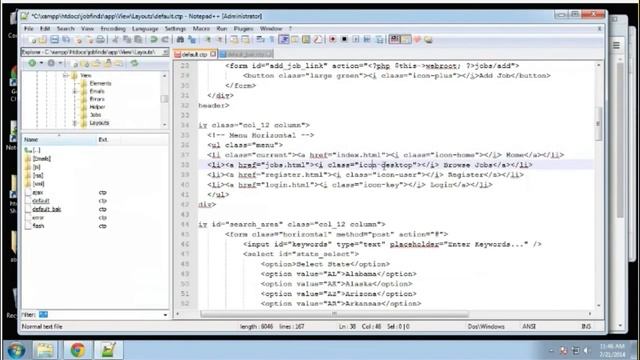Open the Encoding menu

tap(113, 29)
